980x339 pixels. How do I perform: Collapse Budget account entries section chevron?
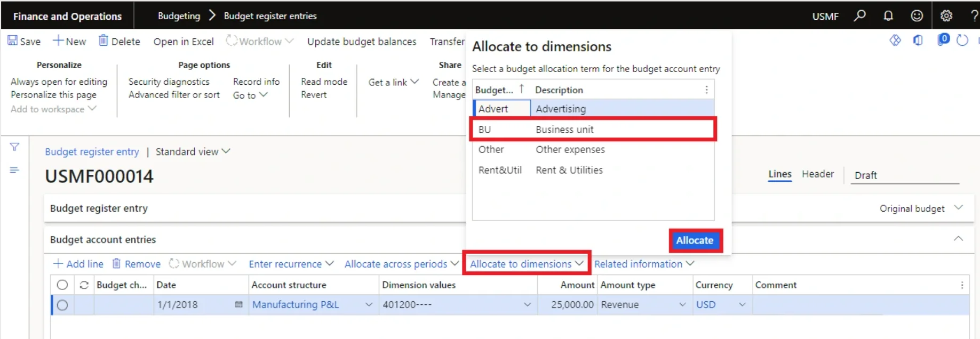click(x=958, y=239)
